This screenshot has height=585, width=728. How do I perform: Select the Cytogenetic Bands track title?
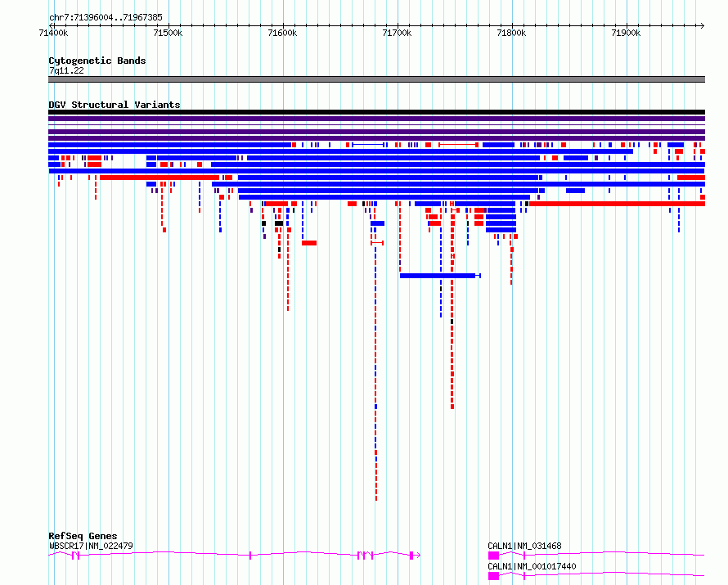coord(97,61)
